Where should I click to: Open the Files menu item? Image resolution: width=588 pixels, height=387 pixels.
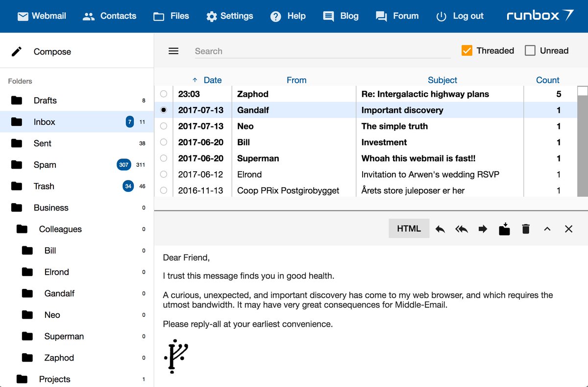click(171, 16)
